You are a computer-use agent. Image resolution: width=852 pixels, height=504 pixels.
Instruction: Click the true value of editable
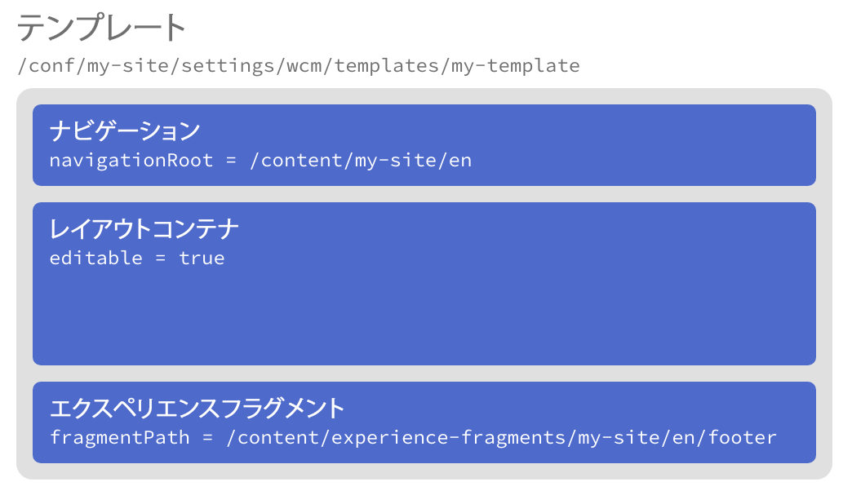click(x=202, y=258)
